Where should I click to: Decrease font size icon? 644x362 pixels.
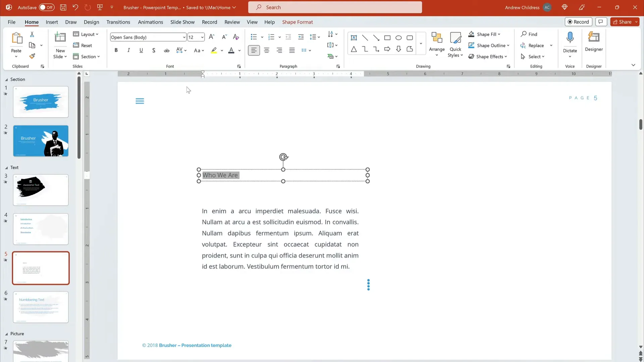click(x=224, y=37)
